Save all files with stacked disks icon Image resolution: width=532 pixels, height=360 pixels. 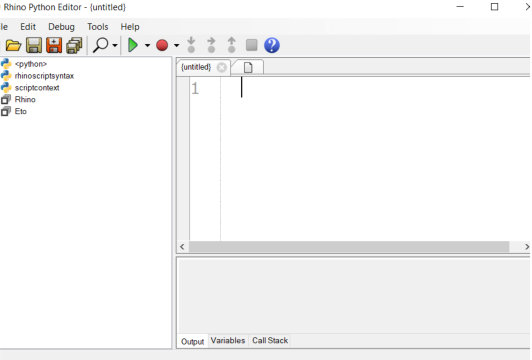click(74, 45)
